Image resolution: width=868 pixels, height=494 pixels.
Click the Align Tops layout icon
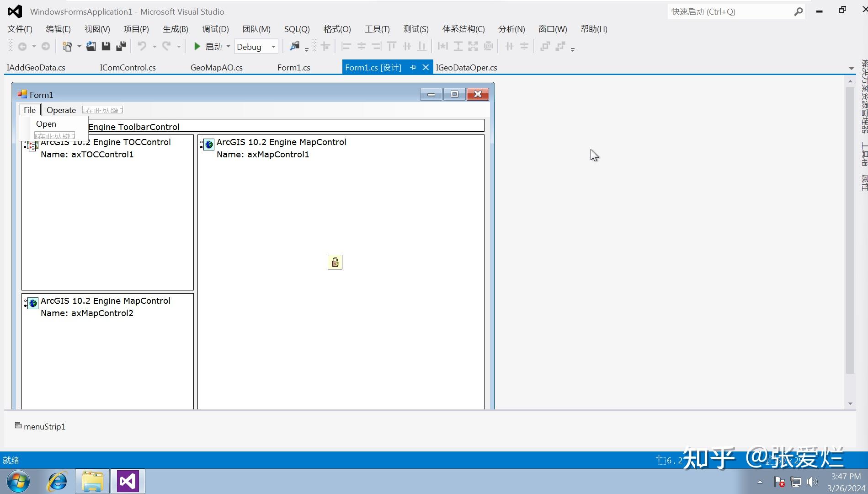[391, 47]
